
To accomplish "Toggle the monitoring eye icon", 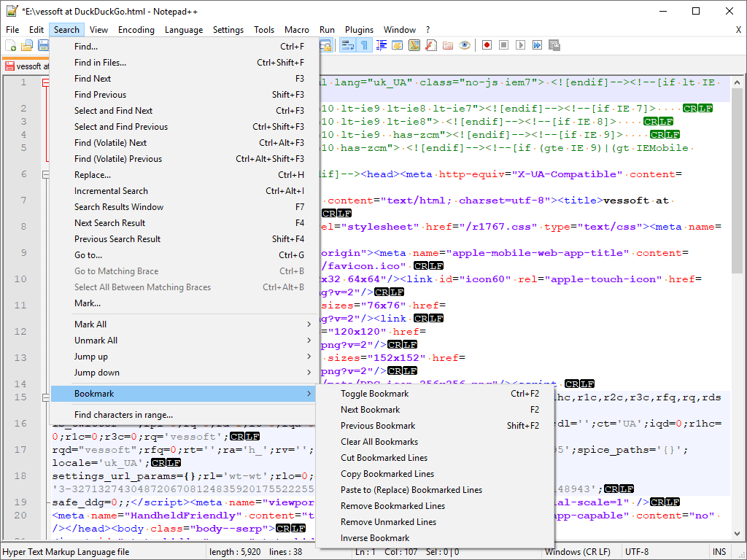I will [465, 46].
